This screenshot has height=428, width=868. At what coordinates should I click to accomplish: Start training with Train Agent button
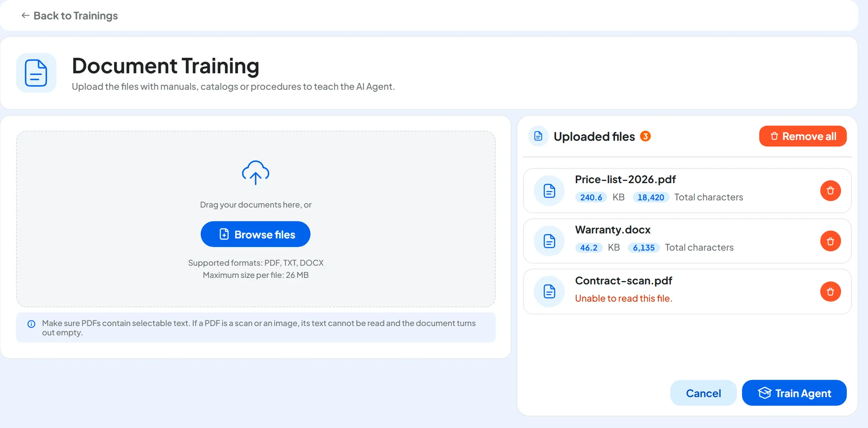click(x=794, y=393)
